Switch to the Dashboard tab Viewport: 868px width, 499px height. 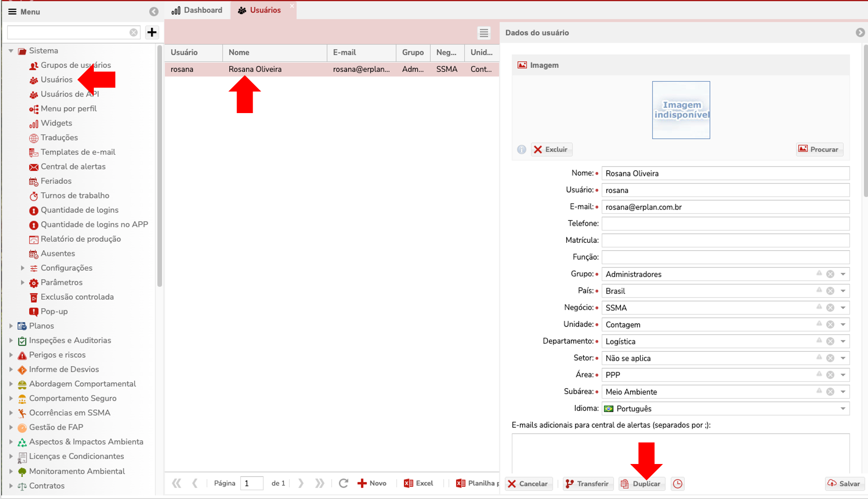click(x=197, y=10)
